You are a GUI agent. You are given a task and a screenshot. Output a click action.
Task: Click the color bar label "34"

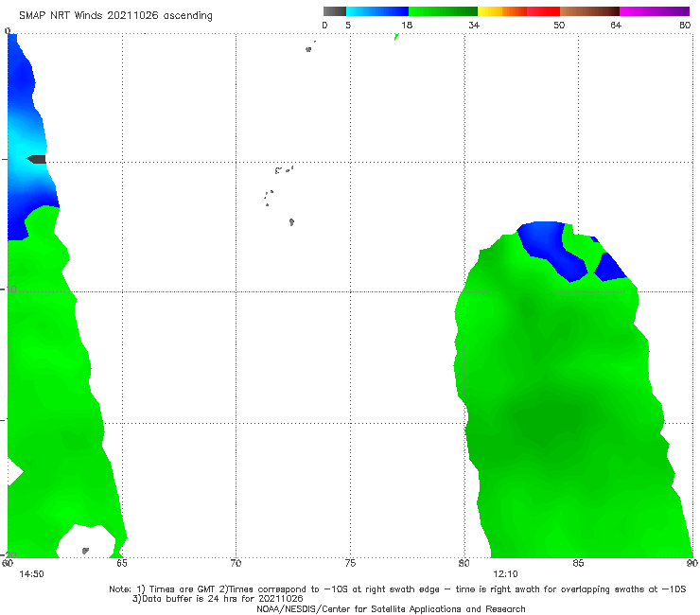pyautogui.click(x=474, y=25)
